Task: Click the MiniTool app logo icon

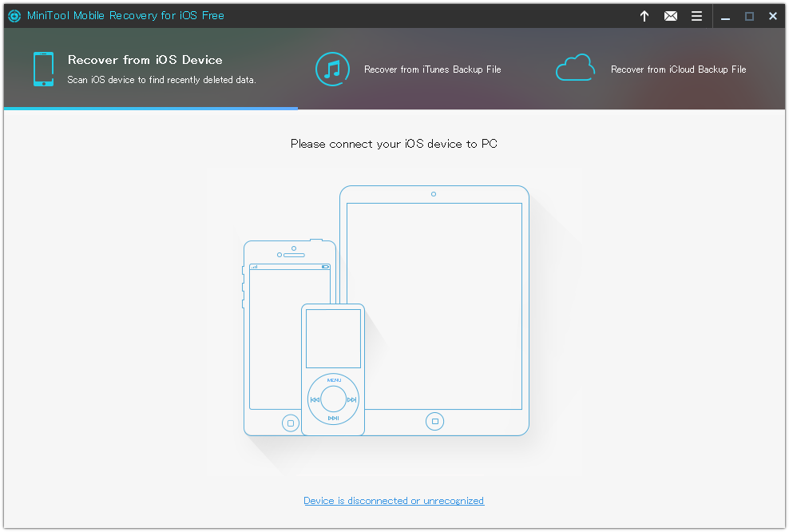Action: pyautogui.click(x=14, y=16)
